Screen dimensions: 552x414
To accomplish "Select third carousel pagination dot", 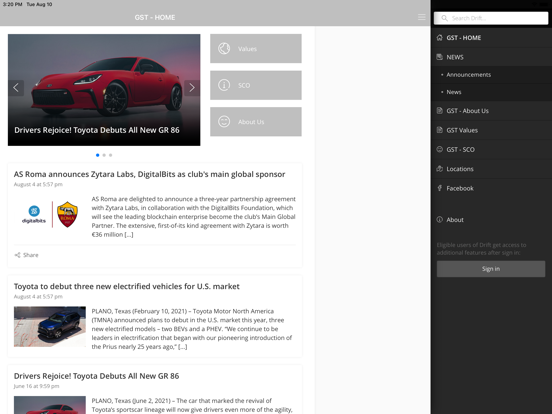I will (x=111, y=155).
